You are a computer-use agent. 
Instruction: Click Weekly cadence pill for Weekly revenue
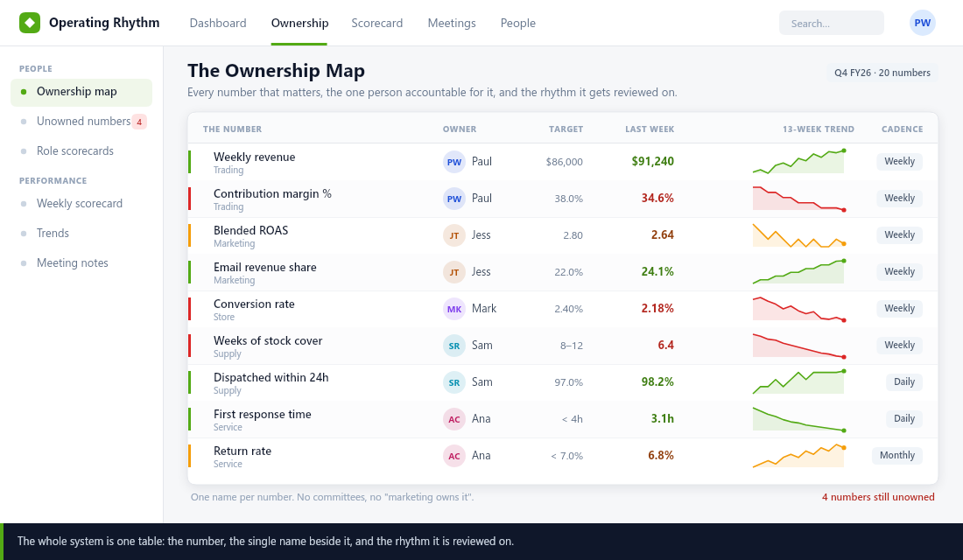(x=899, y=162)
